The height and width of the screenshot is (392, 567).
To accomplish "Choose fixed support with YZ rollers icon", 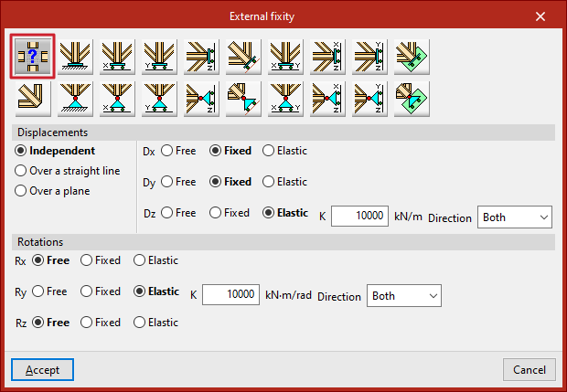I will [369, 57].
